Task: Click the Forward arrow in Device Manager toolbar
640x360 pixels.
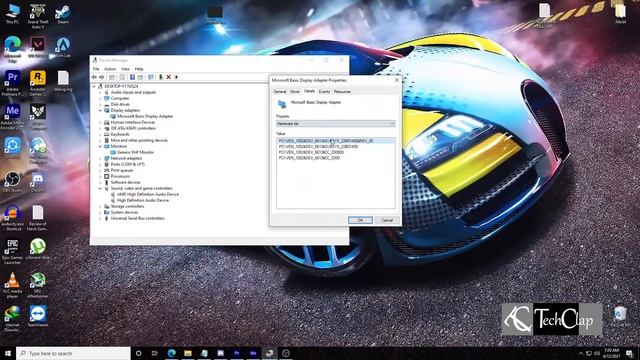Action: (x=101, y=77)
